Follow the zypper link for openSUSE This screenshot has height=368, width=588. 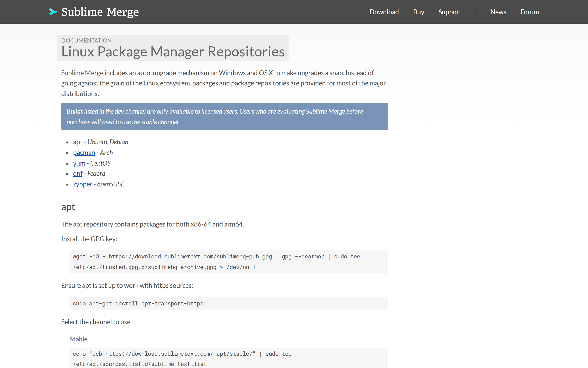[83, 184]
